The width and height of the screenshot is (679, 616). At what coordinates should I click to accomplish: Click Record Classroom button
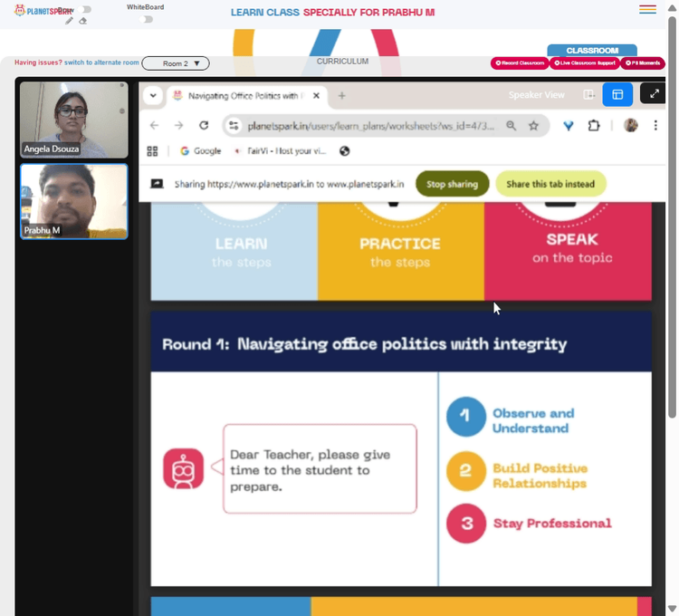tap(520, 63)
